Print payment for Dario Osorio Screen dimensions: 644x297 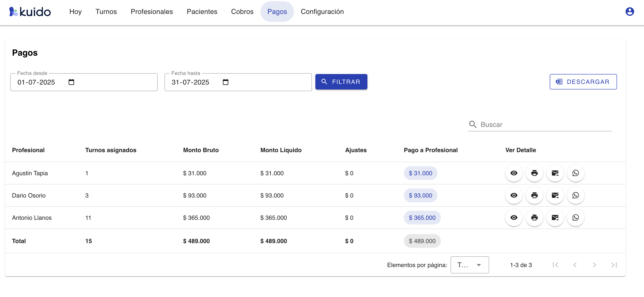[534, 195]
